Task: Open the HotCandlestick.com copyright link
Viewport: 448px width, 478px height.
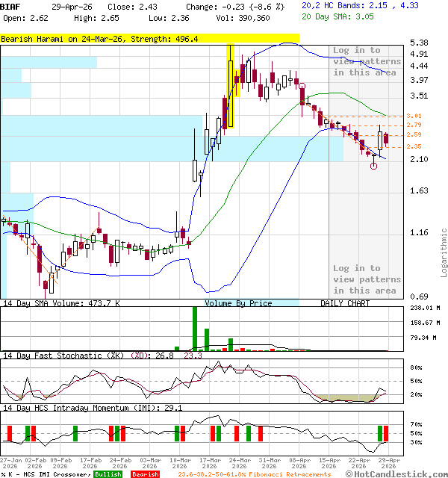Action: 395,474
